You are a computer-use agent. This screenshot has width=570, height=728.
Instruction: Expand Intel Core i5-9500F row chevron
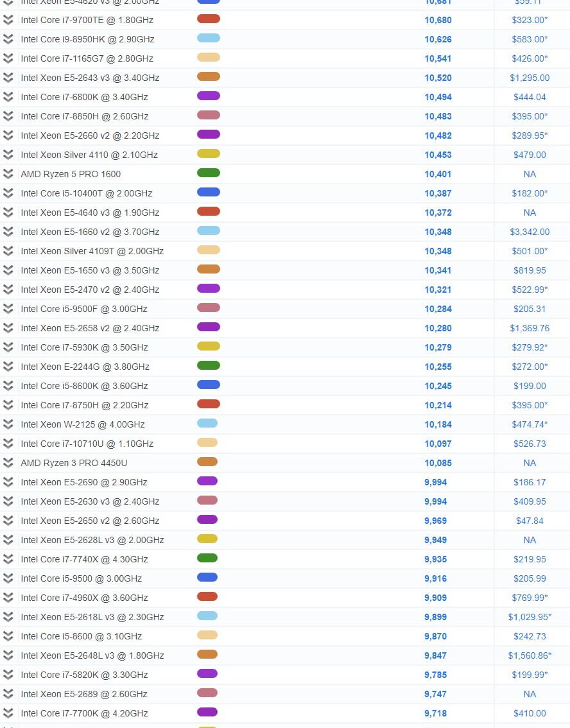pos(8,309)
